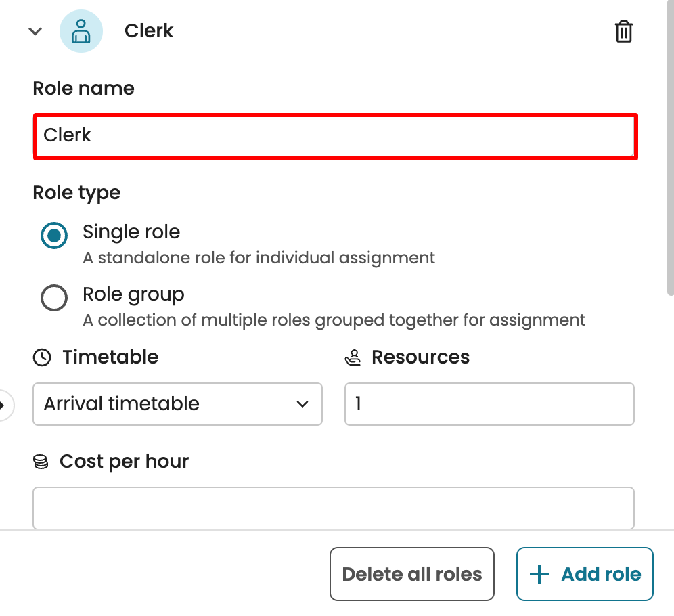This screenshot has height=616, width=674.
Task: Select the Role group radio button
Action: coord(54,298)
